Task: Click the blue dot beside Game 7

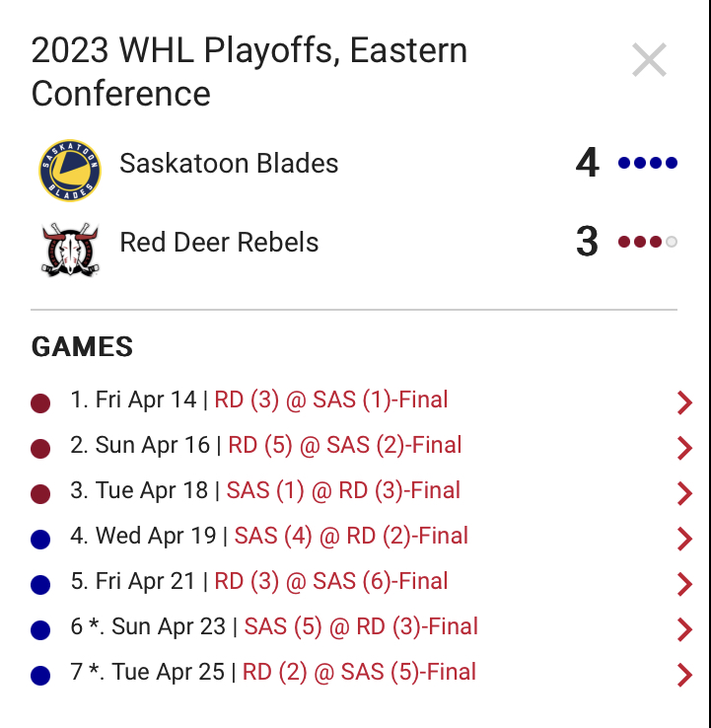Action: coord(40,675)
